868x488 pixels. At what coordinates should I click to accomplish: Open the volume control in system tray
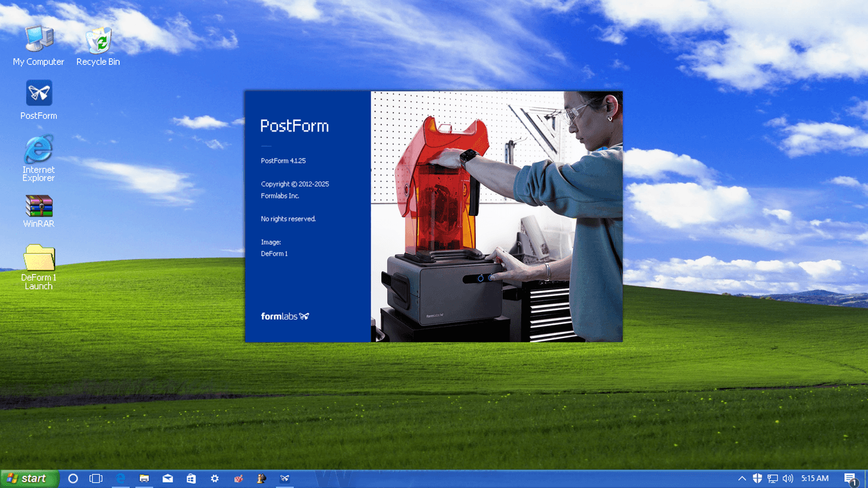click(x=788, y=478)
